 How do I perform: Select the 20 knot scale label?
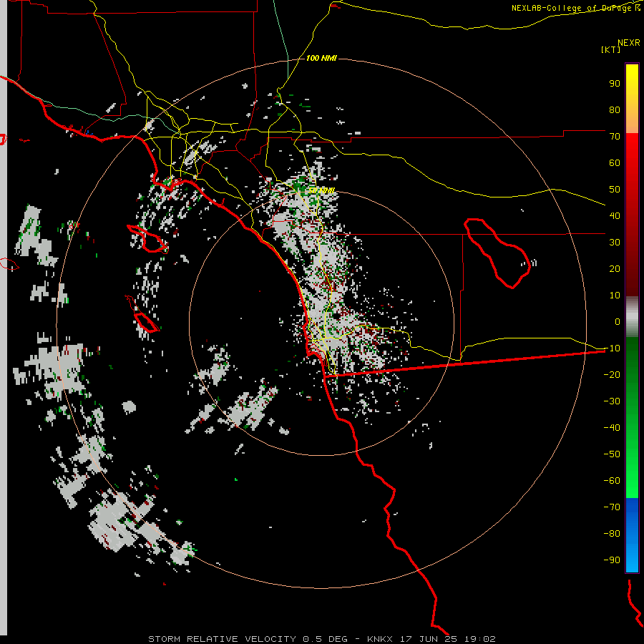[x=615, y=268]
